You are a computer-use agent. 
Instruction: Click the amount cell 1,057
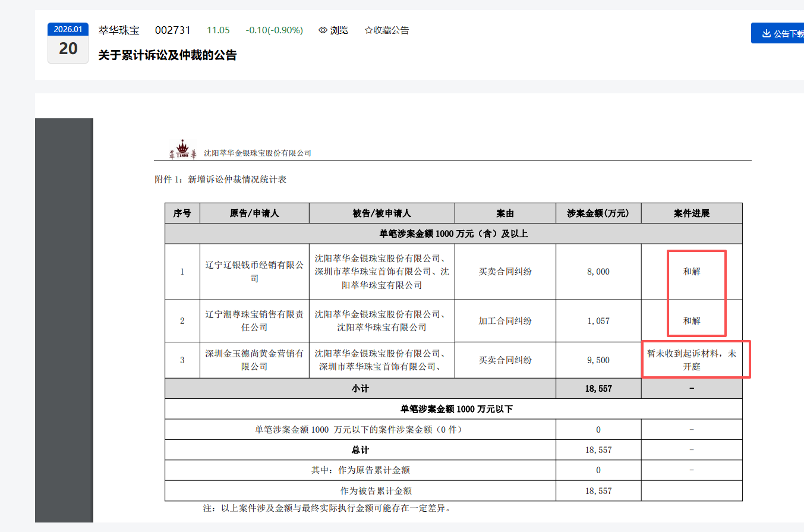(598, 321)
